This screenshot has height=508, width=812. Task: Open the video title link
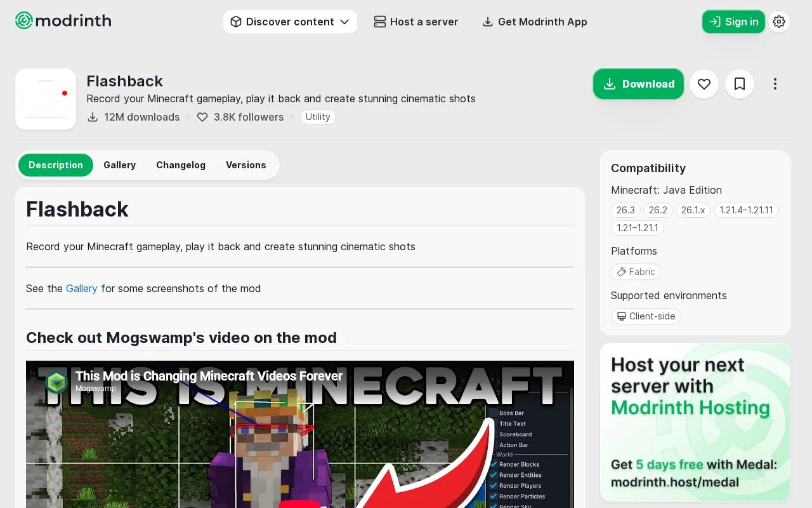click(x=209, y=376)
